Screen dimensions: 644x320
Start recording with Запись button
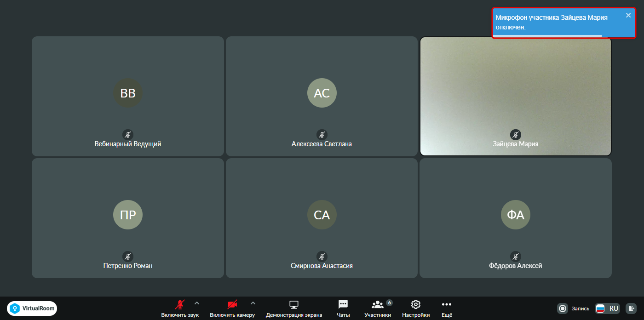[573, 308]
